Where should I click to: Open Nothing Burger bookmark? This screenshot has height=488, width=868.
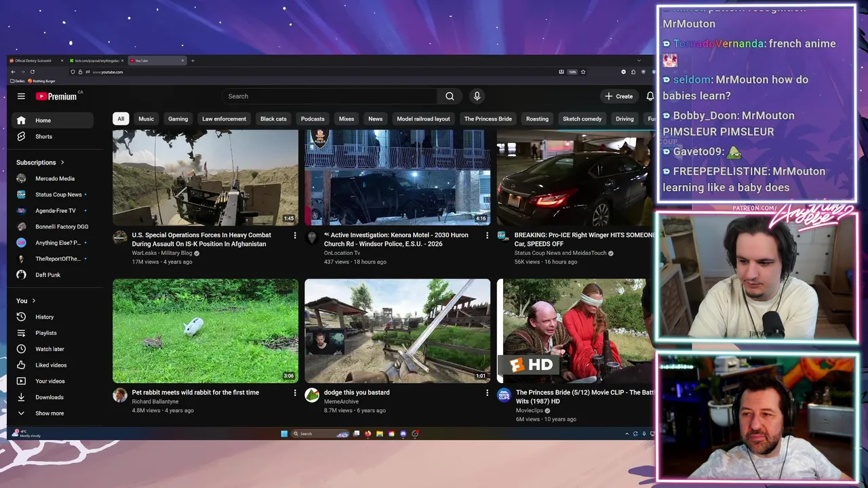click(41, 81)
